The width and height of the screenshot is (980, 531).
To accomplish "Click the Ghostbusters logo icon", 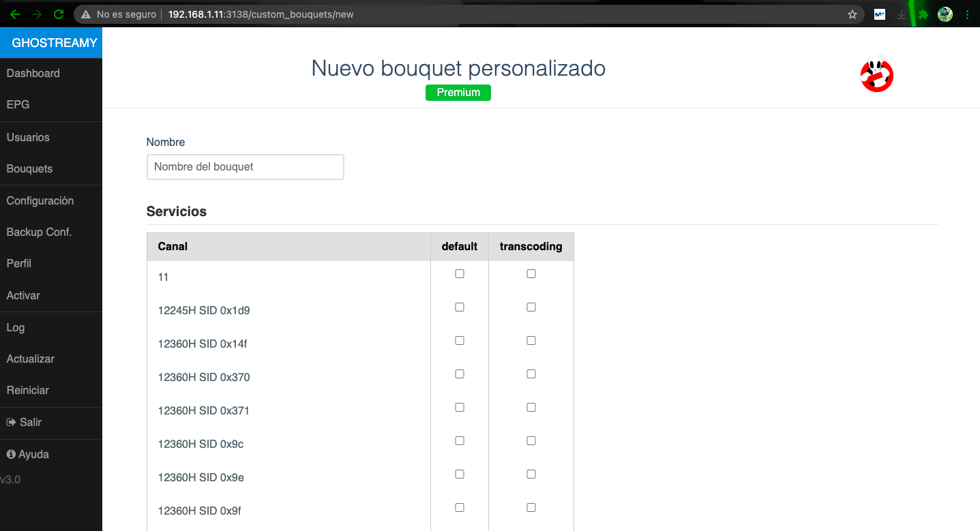I will point(876,75).
